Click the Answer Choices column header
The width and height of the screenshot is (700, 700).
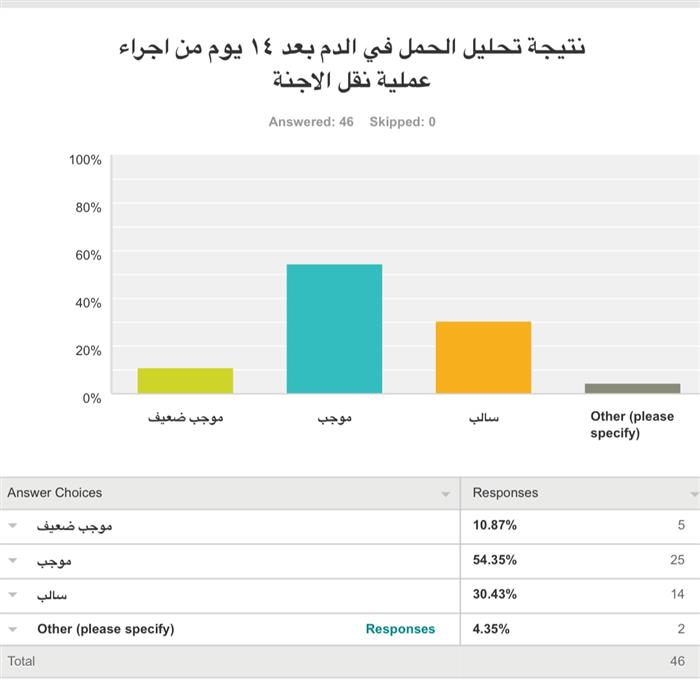55,493
